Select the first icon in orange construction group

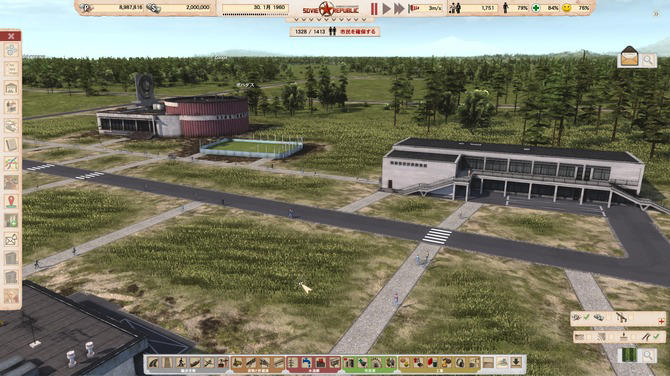237,362
